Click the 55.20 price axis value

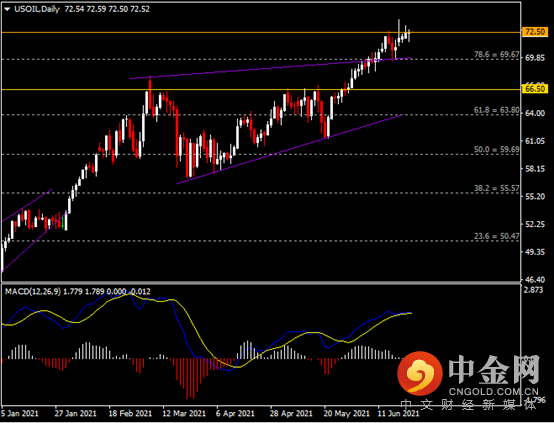click(535, 196)
